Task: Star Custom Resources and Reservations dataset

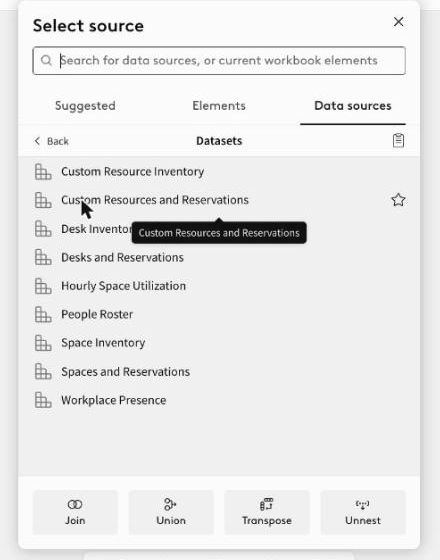Action: tap(398, 200)
